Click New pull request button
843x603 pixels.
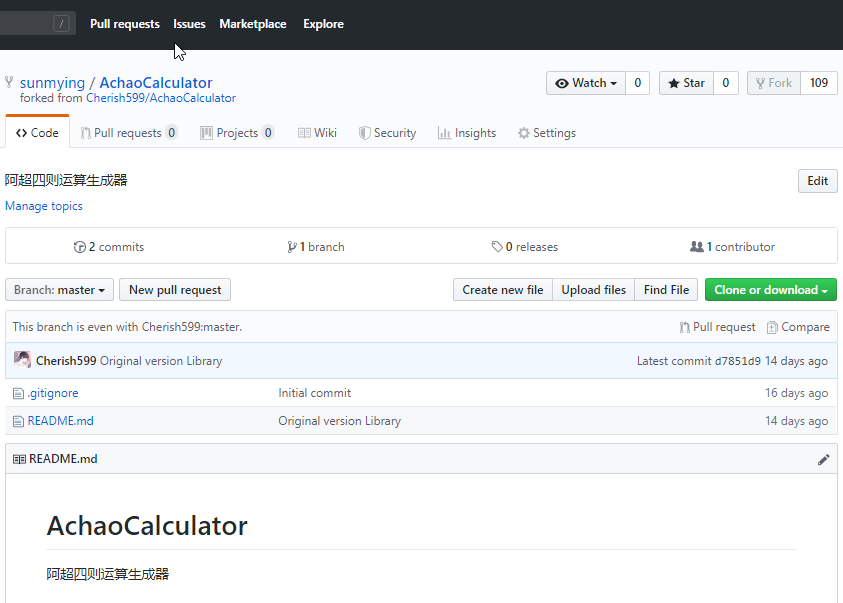pos(175,290)
